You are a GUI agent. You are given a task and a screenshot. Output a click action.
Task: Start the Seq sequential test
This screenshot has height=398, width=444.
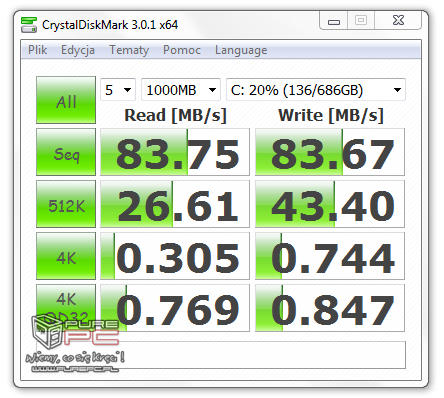click(x=66, y=152)
